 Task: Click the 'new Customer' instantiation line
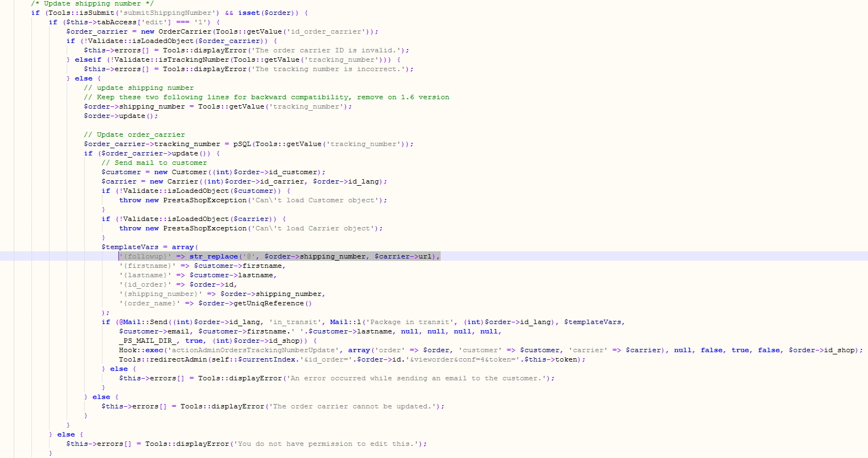pyautogui.click(x=213, y=172)
